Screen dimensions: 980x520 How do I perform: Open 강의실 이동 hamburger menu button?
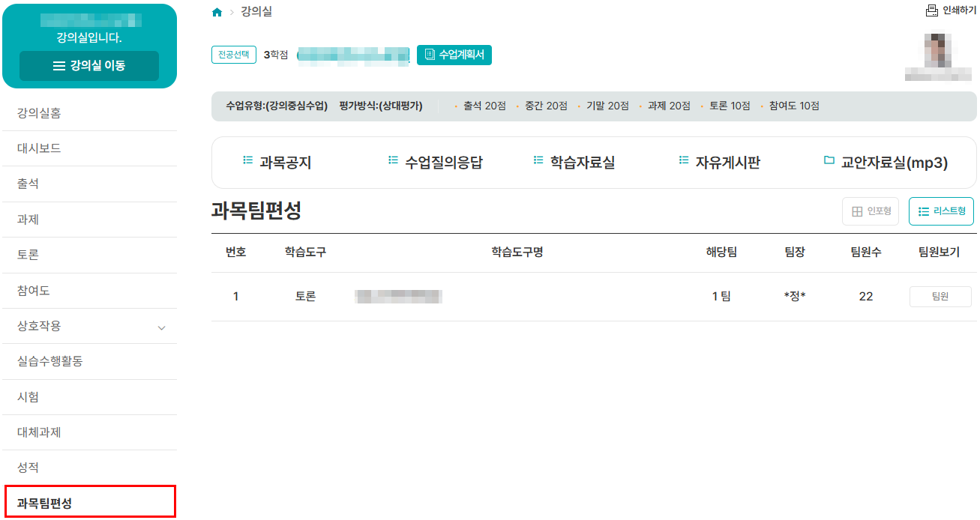click(89, 66)
